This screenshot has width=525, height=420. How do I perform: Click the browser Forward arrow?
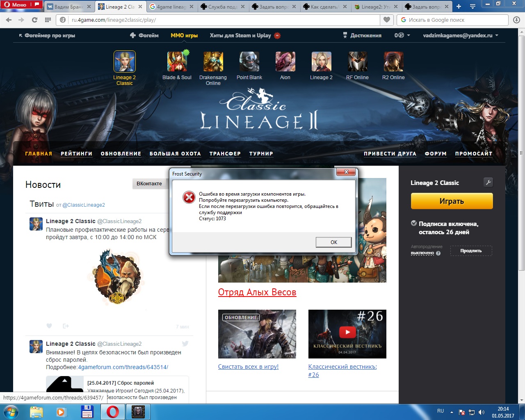click(x=21, y=20)
